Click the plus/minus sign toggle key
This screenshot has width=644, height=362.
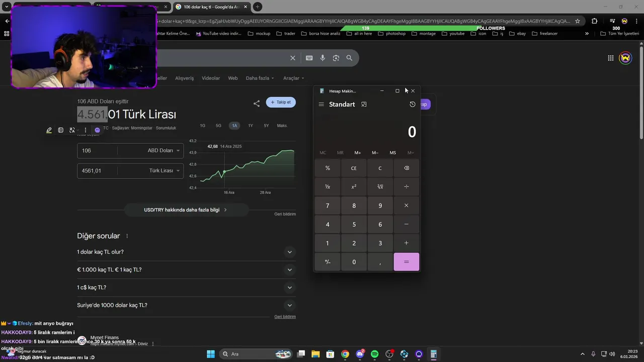tap(328, 262)
